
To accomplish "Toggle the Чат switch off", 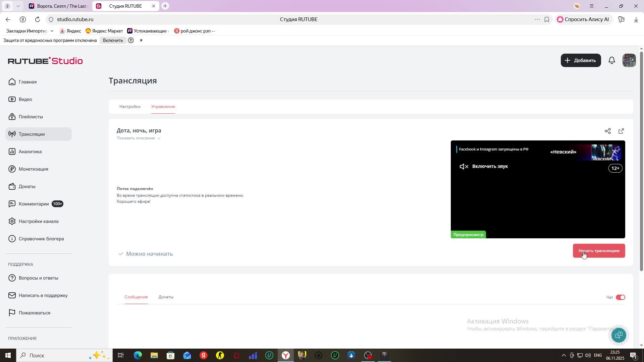I will (620, 297).
